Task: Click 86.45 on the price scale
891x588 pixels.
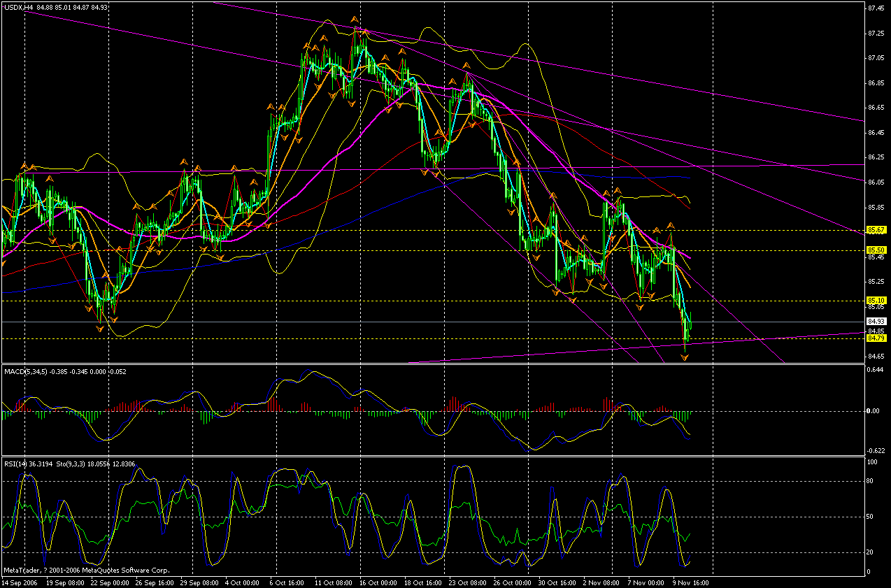Action: click(876, 132)
